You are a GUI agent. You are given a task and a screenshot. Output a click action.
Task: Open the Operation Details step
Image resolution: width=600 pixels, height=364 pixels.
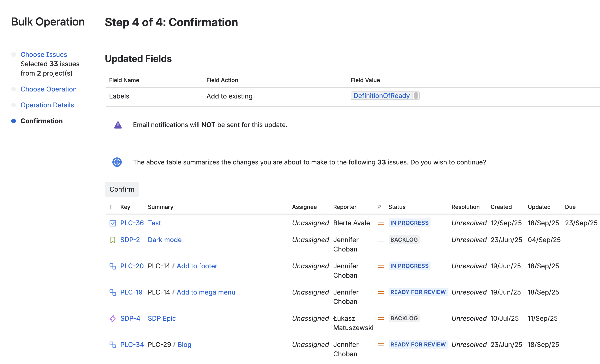point(47,105)
